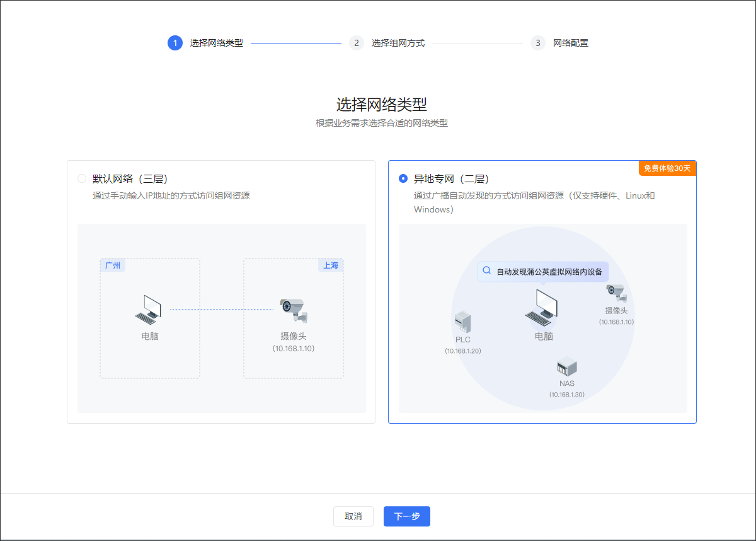Click the 上海 location tag
The height and width of the screenshot is (541, 756).
tap(331, 265)
